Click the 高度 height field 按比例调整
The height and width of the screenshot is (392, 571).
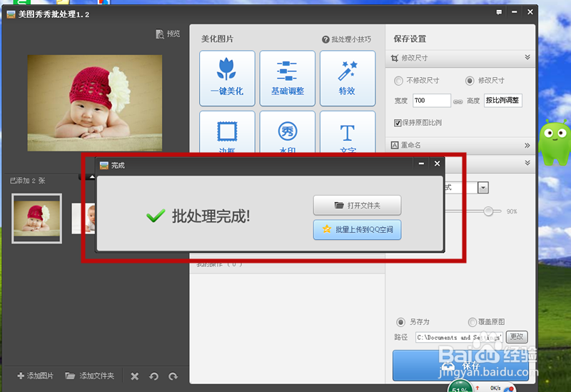(x=503, y=101)
